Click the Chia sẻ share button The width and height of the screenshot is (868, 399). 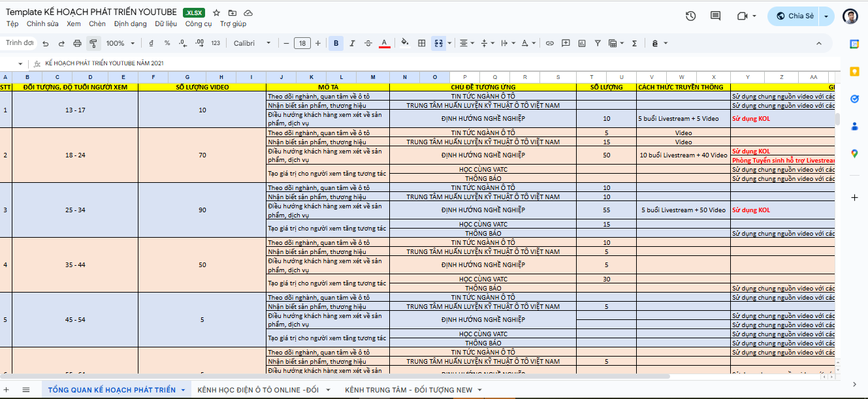[x=794, y=16]
